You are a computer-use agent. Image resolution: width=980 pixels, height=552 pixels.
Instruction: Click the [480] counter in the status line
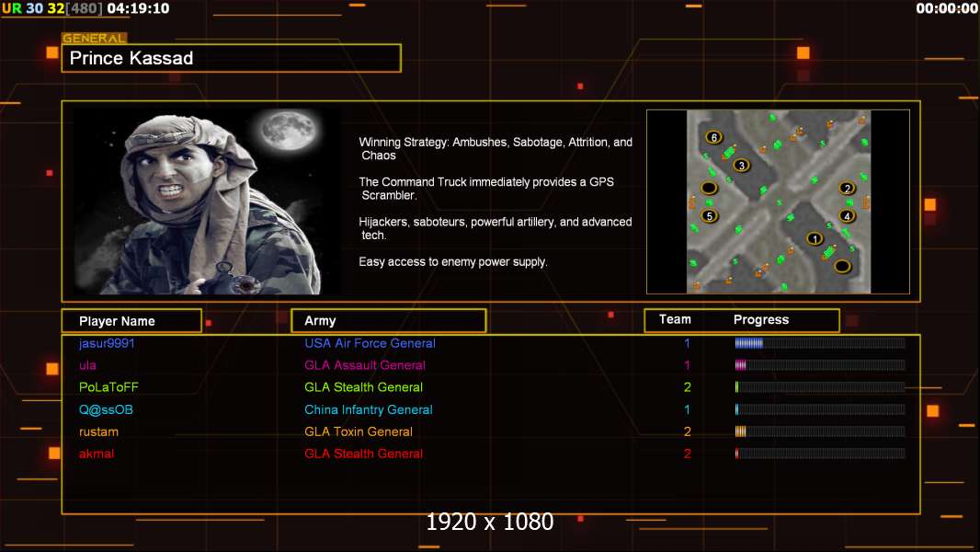(x=84, y=9)
